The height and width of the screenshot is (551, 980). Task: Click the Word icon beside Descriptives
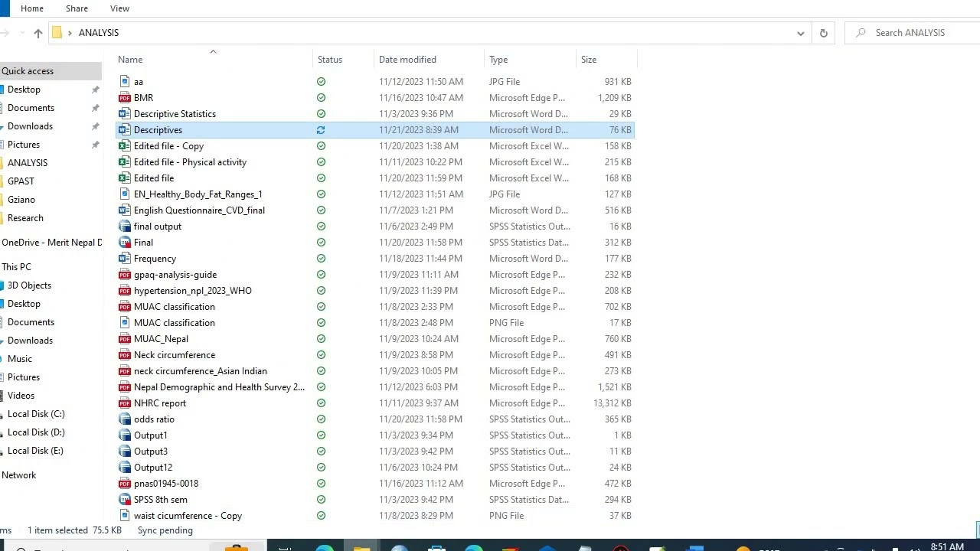[x=124, y=130]
